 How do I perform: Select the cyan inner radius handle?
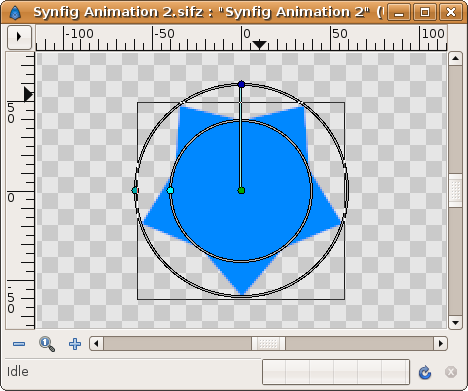coord(170,190)
